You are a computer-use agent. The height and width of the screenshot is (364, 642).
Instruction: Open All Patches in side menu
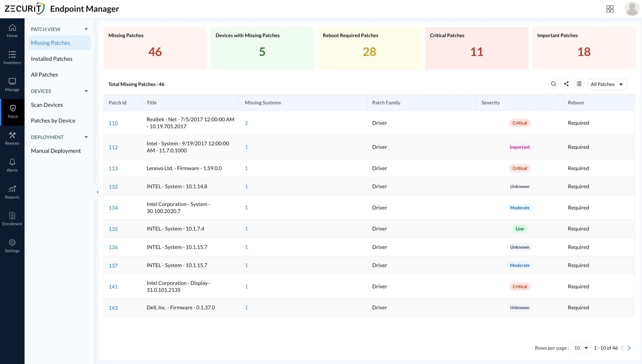pos(44,75)
